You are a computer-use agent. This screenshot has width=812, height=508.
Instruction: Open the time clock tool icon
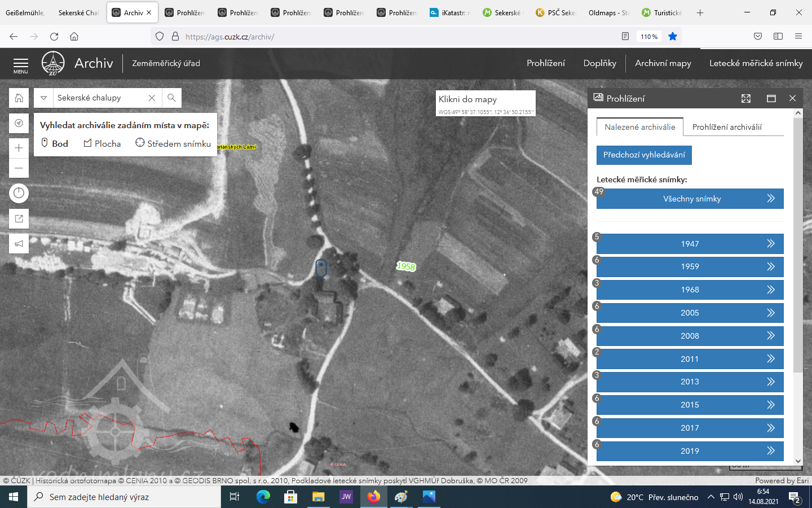click(x=19, y=194)
